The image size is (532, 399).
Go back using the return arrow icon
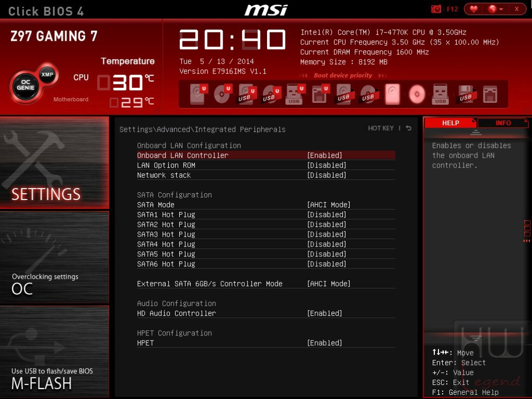coord(409,128)
